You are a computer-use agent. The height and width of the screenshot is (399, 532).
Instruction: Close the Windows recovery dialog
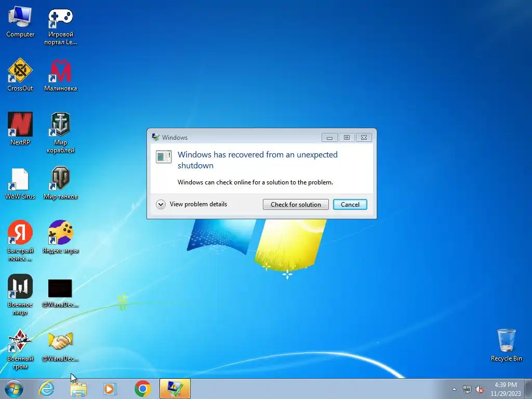[x=364, y=137]
